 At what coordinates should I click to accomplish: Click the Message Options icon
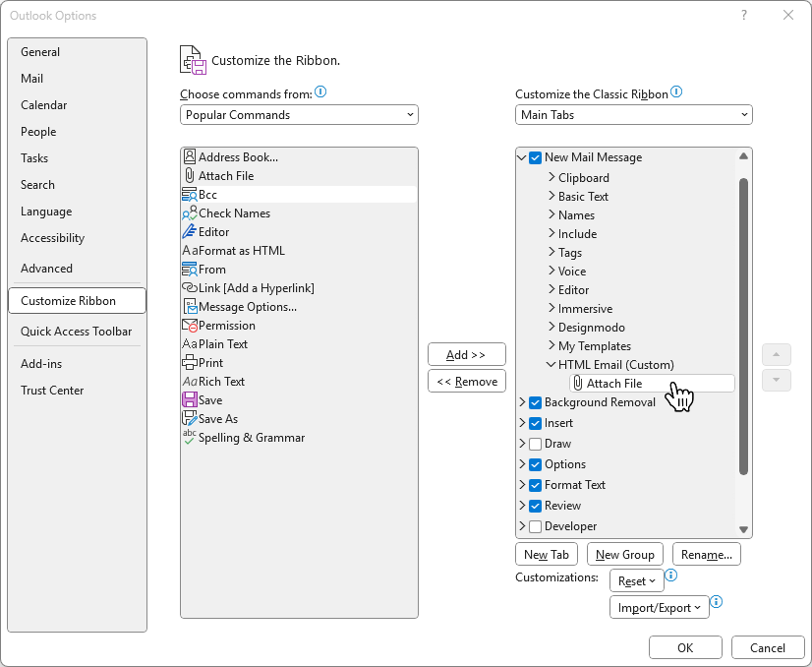(x=190, y=306)
